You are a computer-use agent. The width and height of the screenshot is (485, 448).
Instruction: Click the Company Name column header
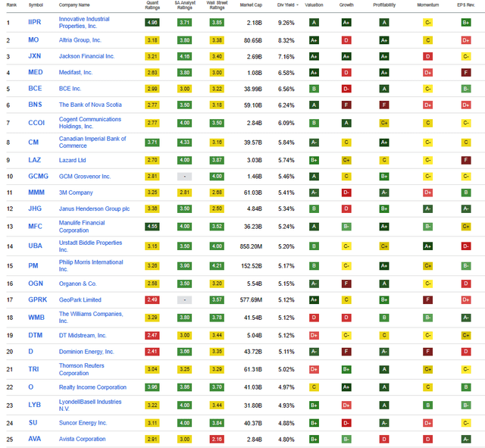tap(74, 5)
